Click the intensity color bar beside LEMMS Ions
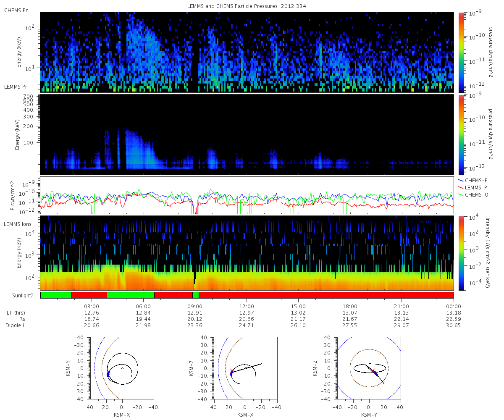This screenshot has height=420, width=504. pos(461,253)
